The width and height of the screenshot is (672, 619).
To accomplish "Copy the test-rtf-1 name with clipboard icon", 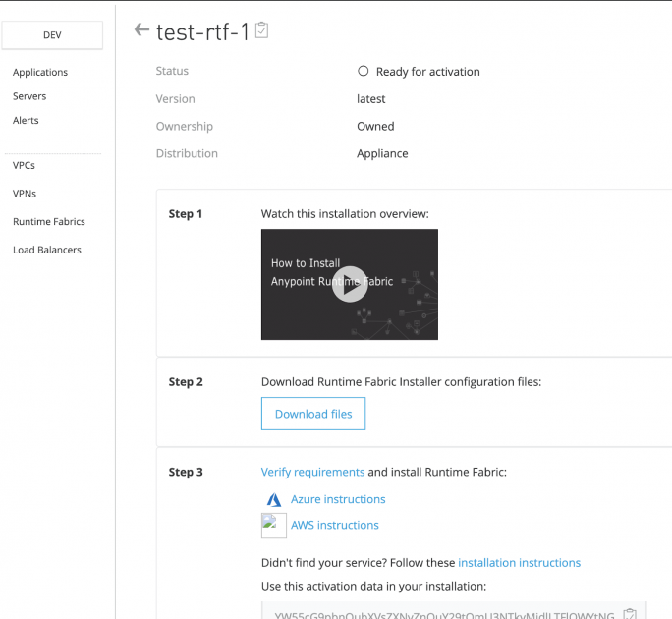I will [261, 30].
